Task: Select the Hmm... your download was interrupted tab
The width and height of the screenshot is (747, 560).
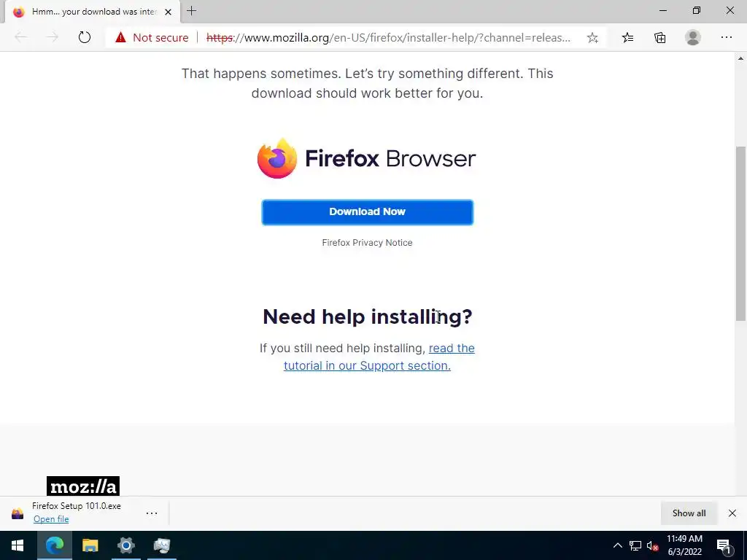Action: (93, 12)
